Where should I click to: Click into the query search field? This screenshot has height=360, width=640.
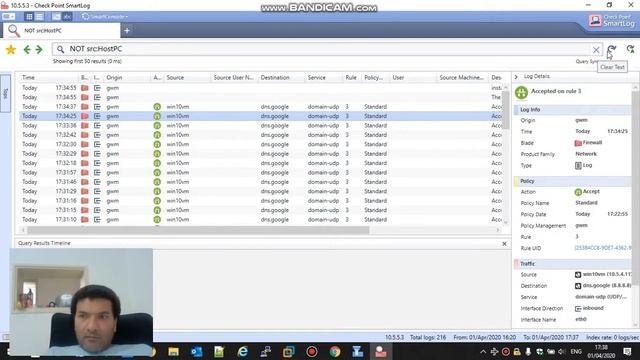(327, 49)
